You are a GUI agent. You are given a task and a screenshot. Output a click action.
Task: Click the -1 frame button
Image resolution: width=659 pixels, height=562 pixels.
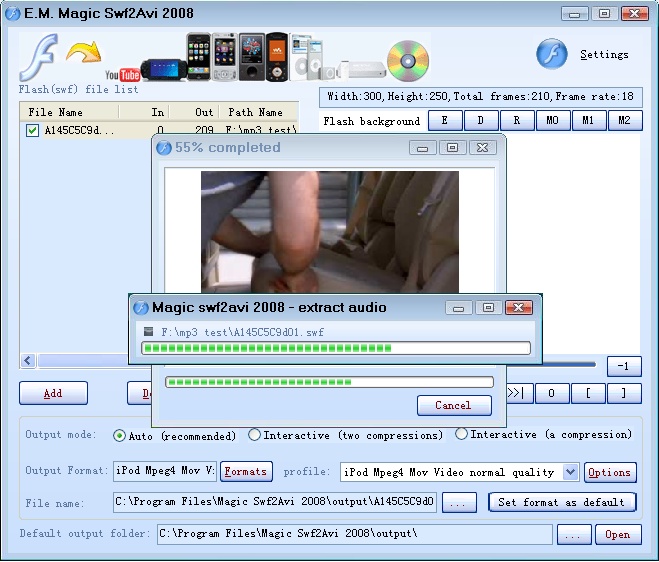(x=624, y=366)
